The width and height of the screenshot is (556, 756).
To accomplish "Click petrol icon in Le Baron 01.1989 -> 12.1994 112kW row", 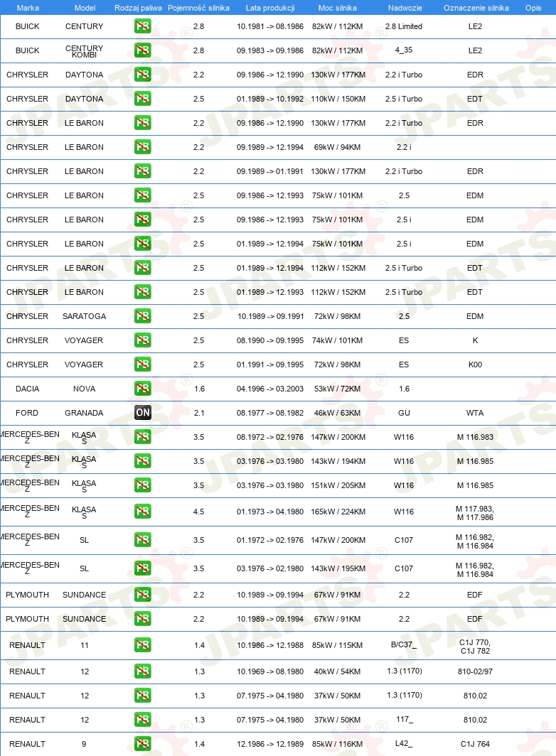I will [x=142, y=268].
